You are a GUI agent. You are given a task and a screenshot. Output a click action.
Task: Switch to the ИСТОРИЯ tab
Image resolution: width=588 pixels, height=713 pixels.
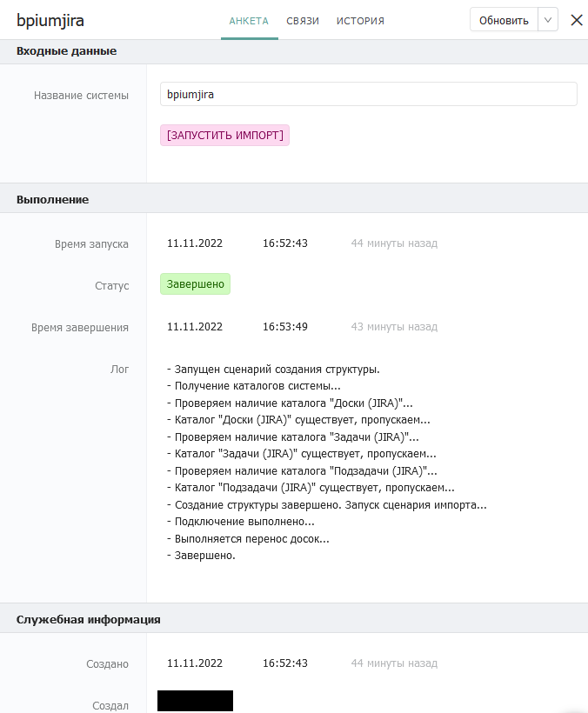[x=360, y=21]
